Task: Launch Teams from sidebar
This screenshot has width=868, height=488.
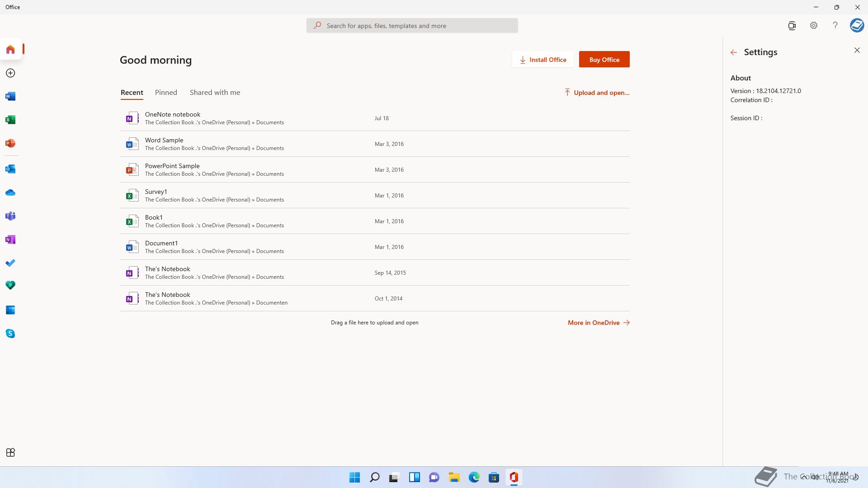Action: coord(10,216)
